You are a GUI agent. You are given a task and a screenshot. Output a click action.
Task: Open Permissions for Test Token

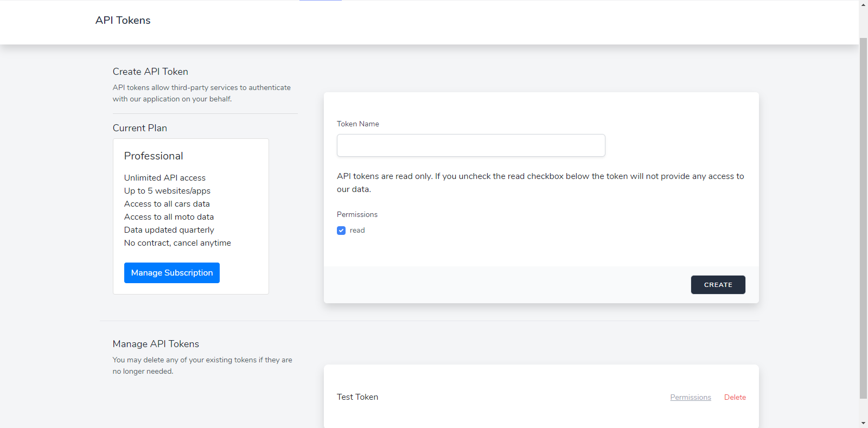691,398
